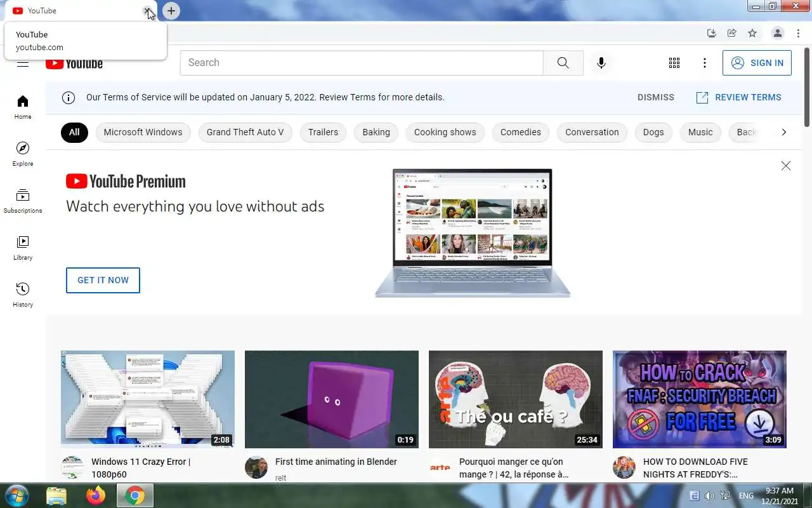Open the Chrome profile avatar

777,33
